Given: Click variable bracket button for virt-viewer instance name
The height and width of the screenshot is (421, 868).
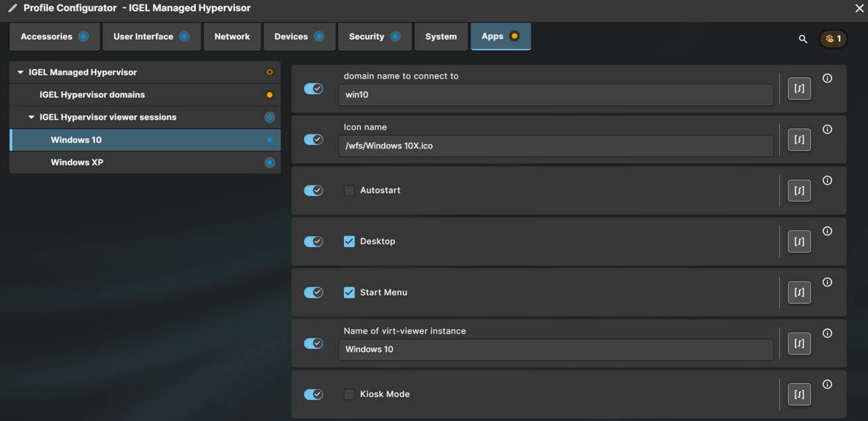Looking at the screenshot, I should click(x=799, y=344).
